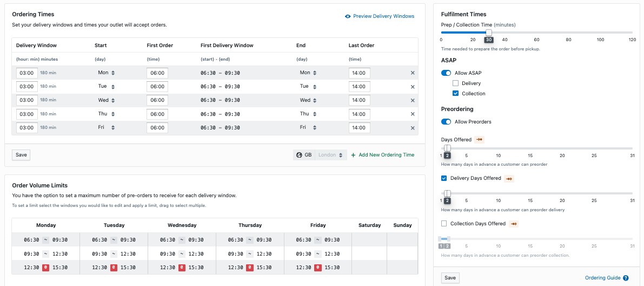
Task: Click the Prep / Collection Time slider handle
Action: 489,33
